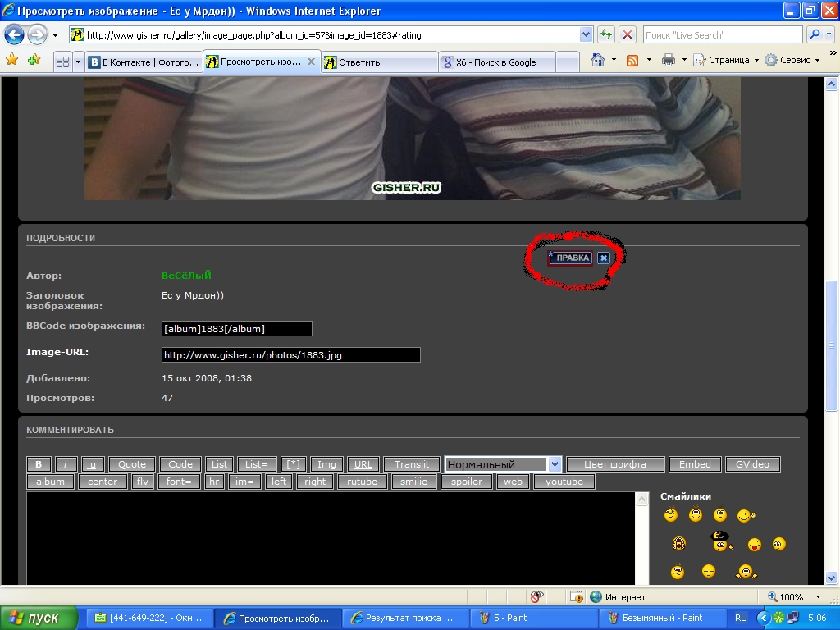The width and height of the screenshot is (840, 630).
Task: Click the Print icon in toolbar
Action: coord(668,61)
